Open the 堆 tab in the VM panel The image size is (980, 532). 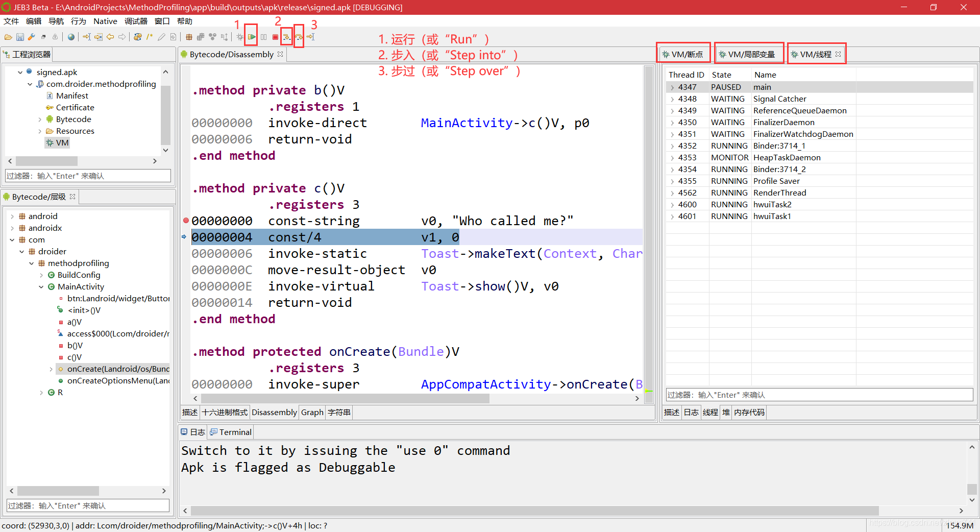(x=726, y=413)
